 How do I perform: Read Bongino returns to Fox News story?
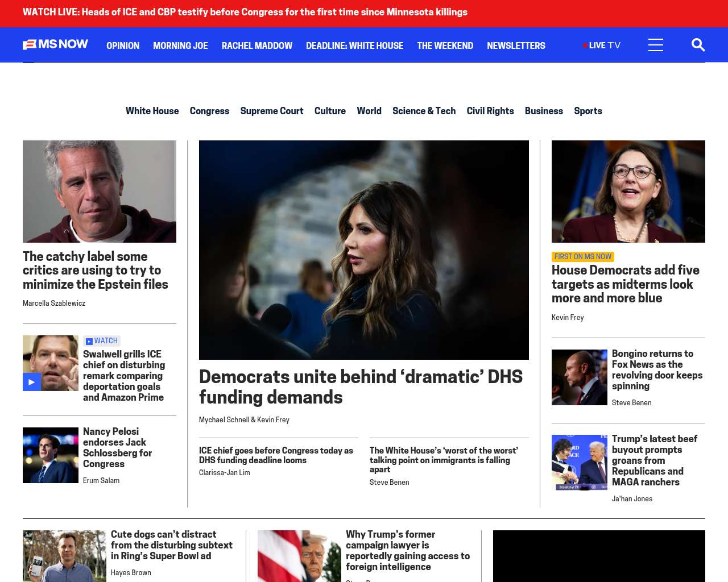tap(657, 370)
